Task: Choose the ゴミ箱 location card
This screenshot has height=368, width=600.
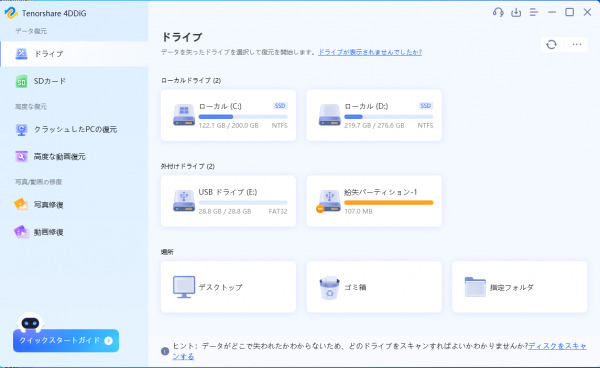Action: coord(374,287)
